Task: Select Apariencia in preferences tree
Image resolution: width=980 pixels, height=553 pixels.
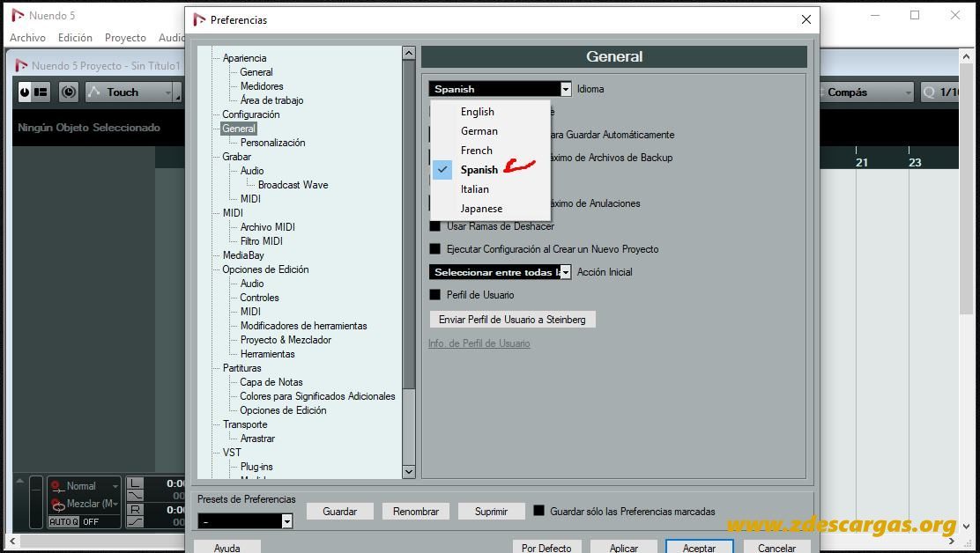Action: point(244,58)
